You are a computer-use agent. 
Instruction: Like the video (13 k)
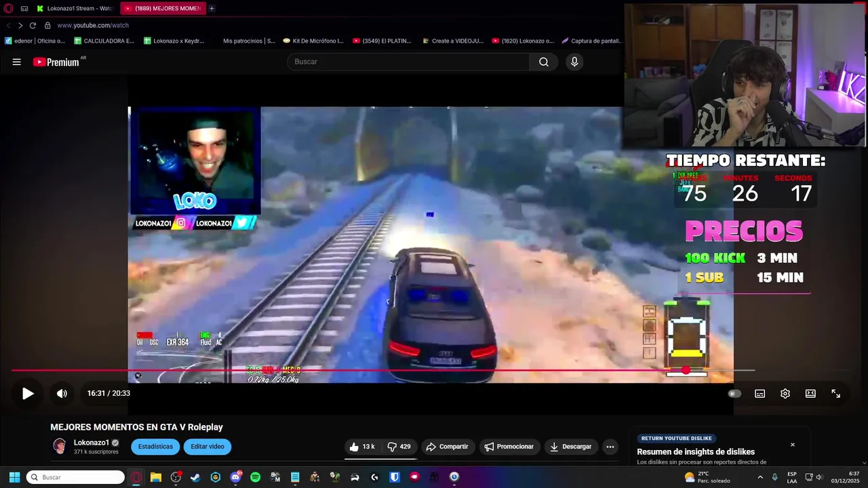(361, 447)
